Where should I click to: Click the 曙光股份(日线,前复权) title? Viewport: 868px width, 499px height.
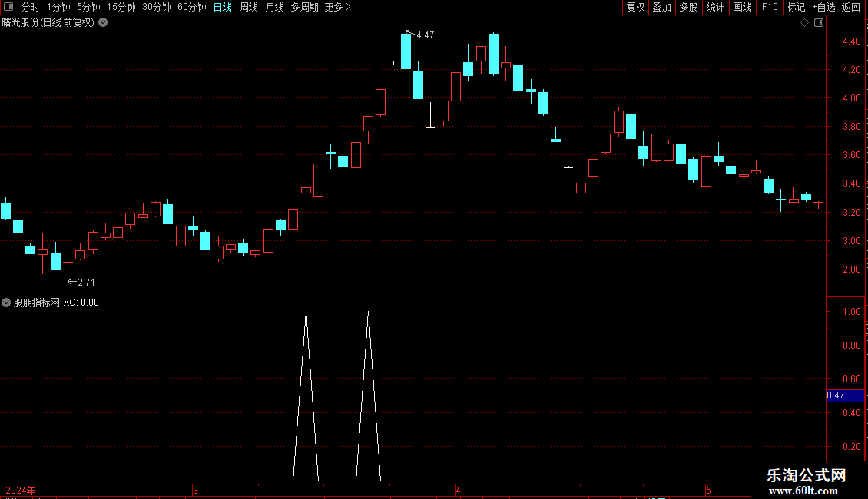pos(48,23)
